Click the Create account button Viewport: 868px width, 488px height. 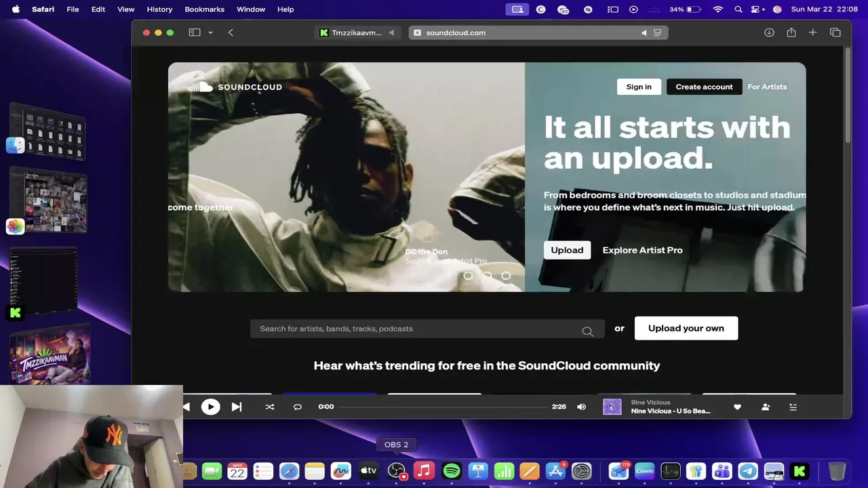point(704,87)
